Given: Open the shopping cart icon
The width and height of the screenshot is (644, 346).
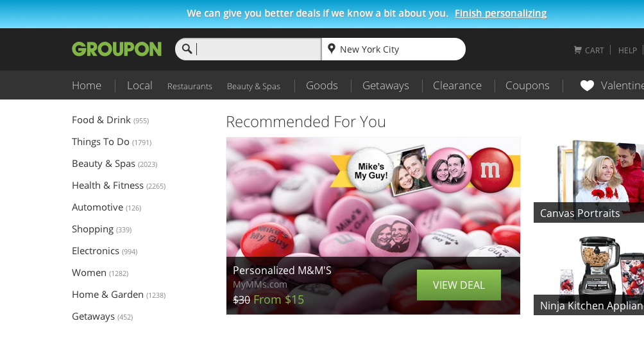Looking at the screenshot, I should [577, 50].
